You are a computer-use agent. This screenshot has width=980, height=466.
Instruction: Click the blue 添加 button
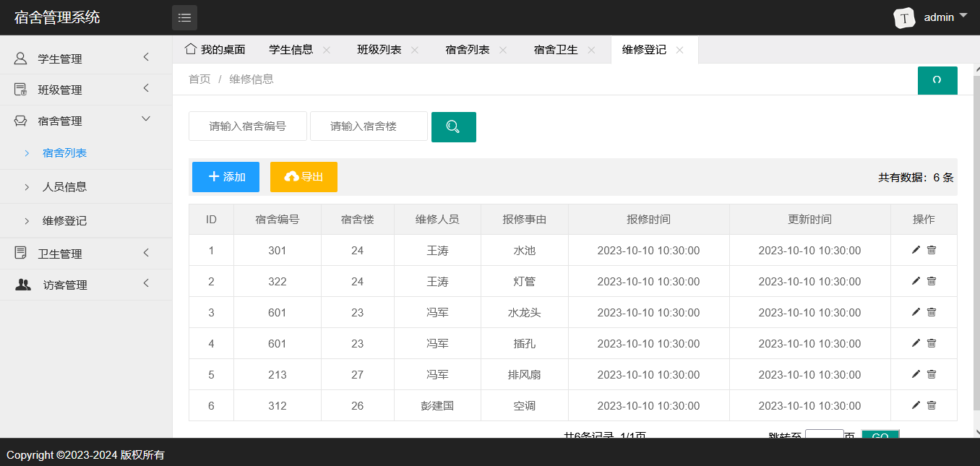225,176
